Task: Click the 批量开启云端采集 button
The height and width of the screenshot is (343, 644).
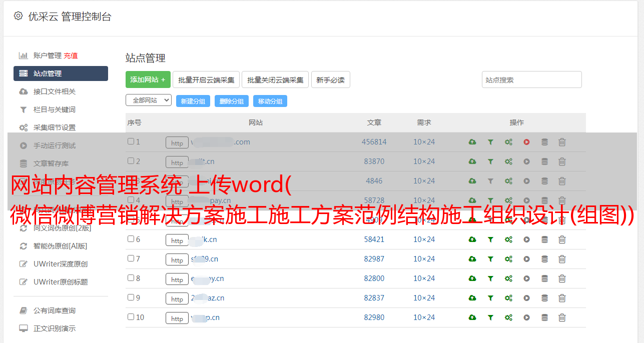Action: click(x=206, y=79)
